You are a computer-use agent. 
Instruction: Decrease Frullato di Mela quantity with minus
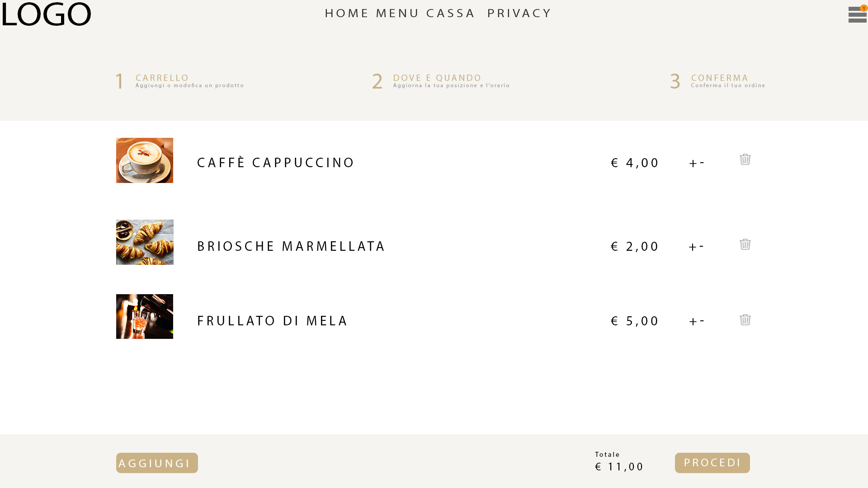[702, 320]
